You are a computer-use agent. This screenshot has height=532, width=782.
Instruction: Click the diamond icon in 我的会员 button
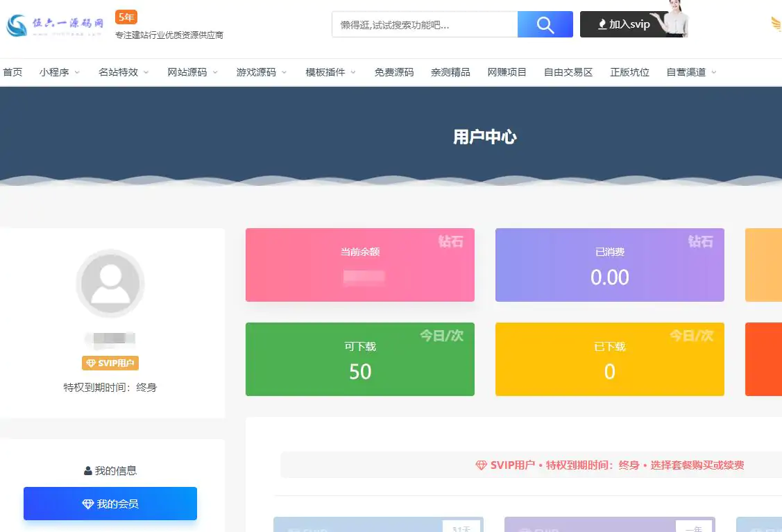87,504
